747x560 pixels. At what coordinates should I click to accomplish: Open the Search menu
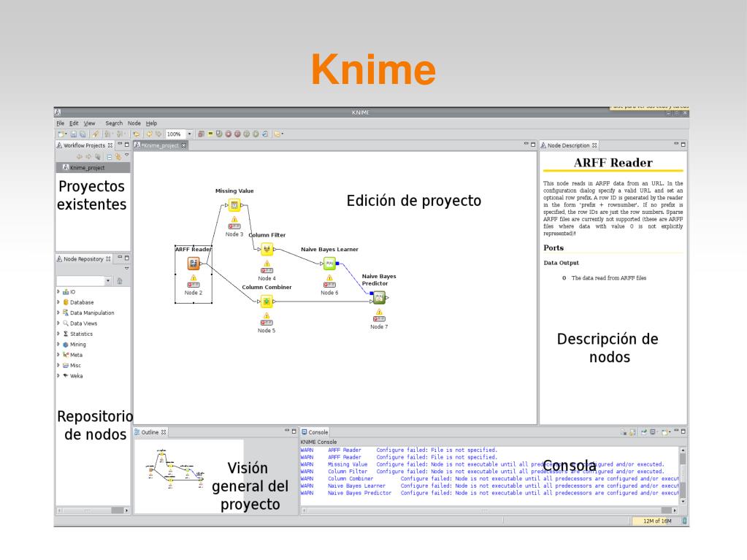(114, 123)
